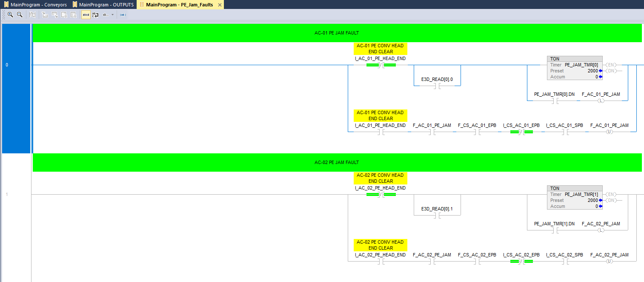Image resolution: width=644 pixels, height=282 pixels.
Task: Select rung 0 number in the left margin
Action: click(x=7, y=65)
